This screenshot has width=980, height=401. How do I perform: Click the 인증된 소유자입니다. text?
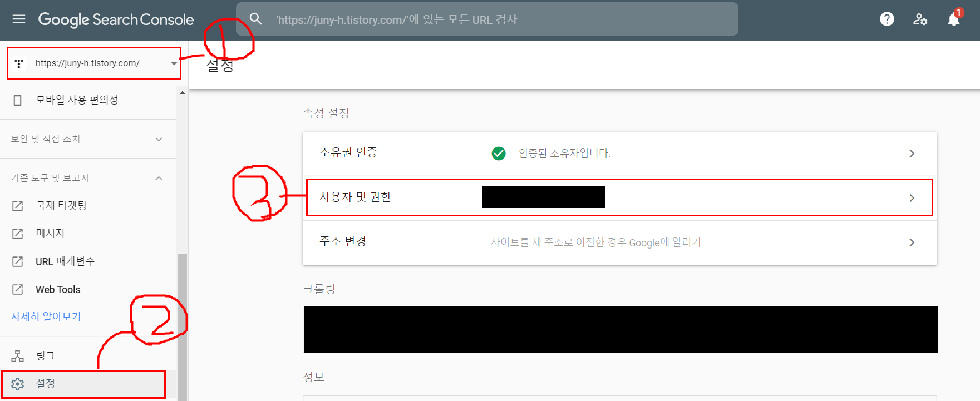(564, 153)
